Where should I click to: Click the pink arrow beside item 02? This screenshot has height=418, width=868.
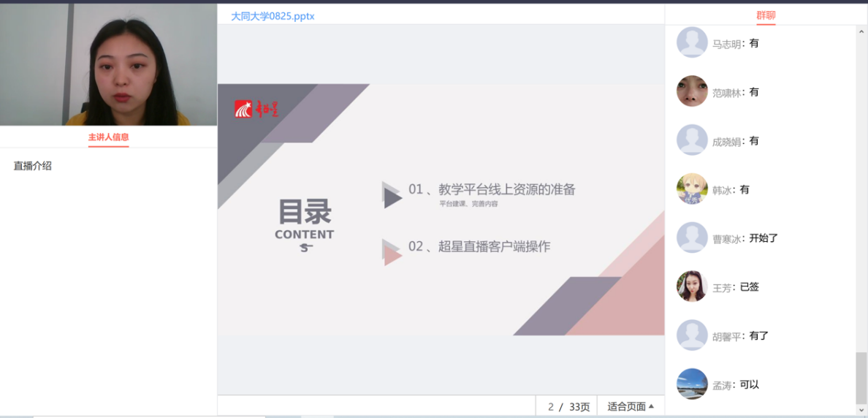click(x=392, y=253)
